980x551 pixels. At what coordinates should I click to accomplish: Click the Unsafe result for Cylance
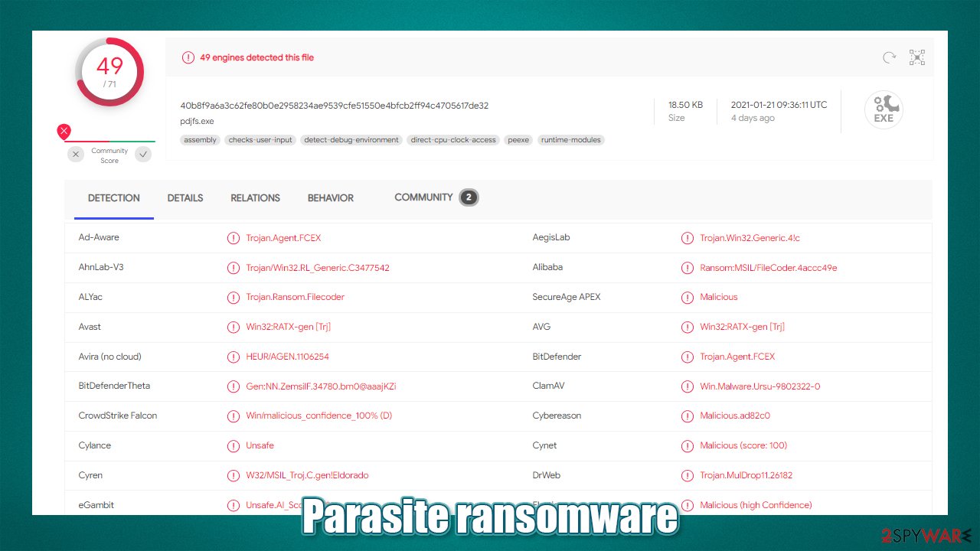click(260, 445)
